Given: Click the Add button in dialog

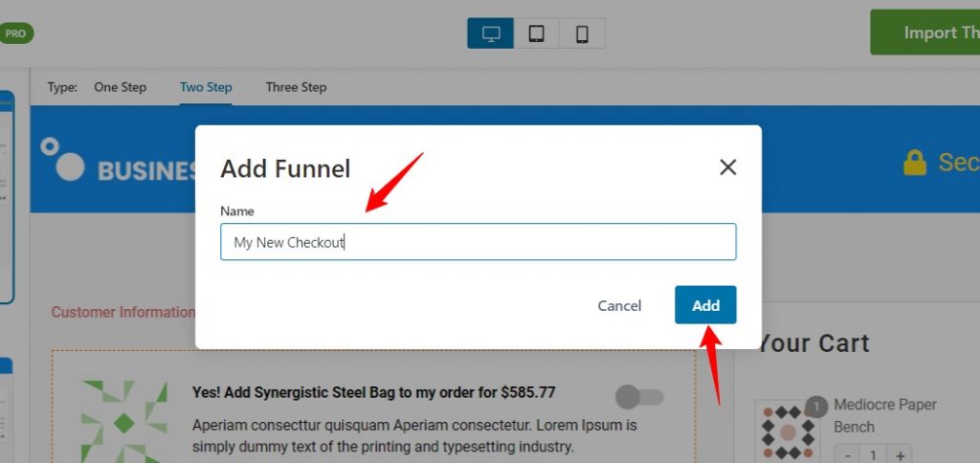Looking at the screenshot, I should (x=705, y=305).
